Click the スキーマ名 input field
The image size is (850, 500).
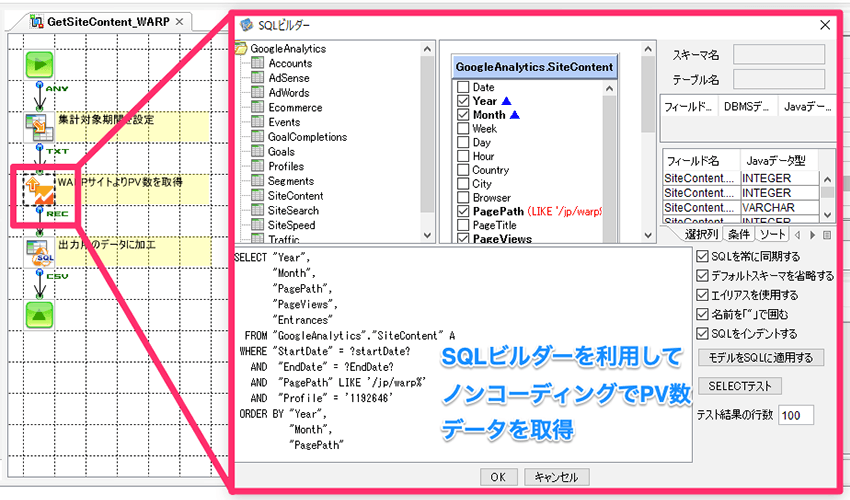click(x=779, y=54)
